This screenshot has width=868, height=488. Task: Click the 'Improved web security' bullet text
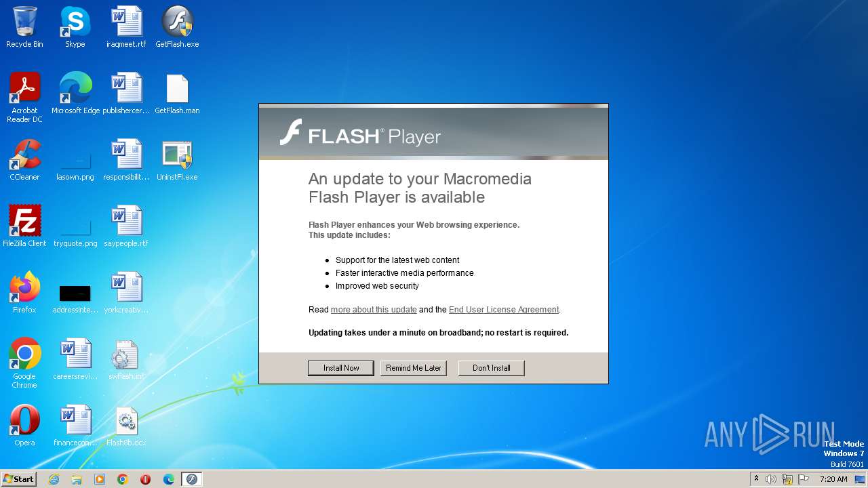coord(377,286)
